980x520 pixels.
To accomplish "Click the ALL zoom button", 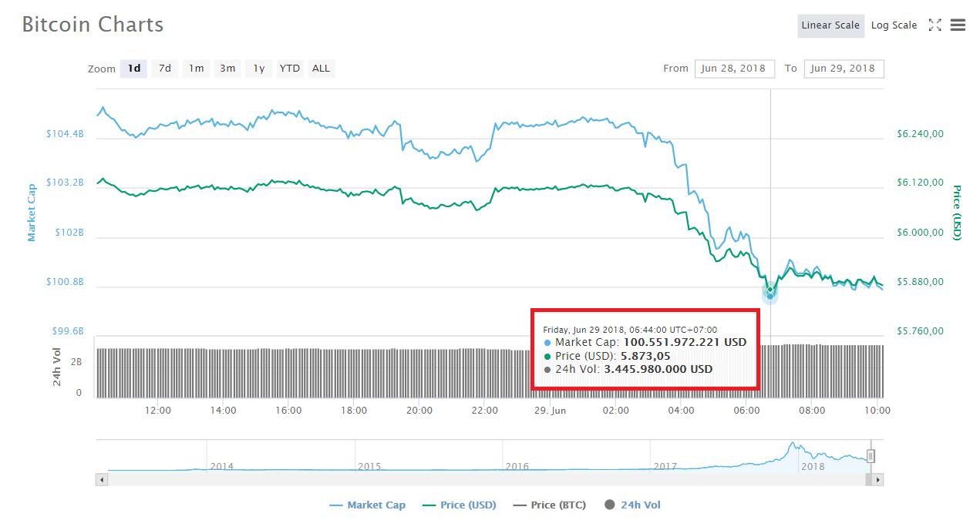I will (321, 68).
